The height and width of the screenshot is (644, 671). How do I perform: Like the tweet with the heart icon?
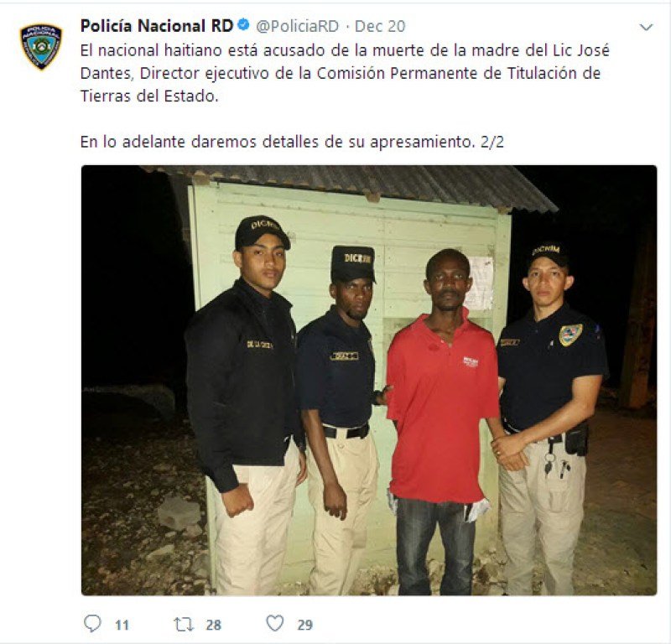coord(275,624)
